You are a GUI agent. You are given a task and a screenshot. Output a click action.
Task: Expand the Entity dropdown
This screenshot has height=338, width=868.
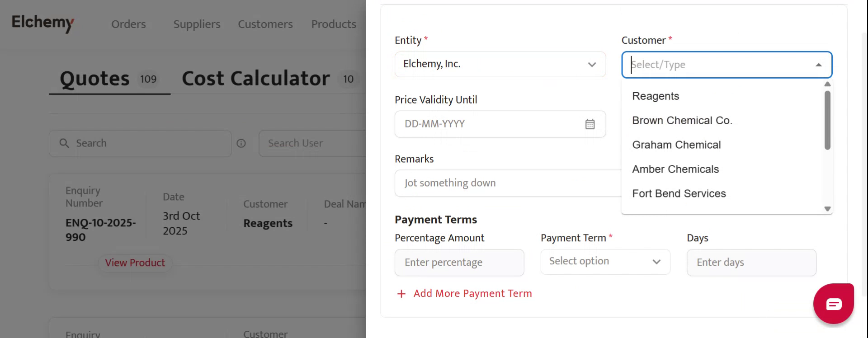(591, 65)
